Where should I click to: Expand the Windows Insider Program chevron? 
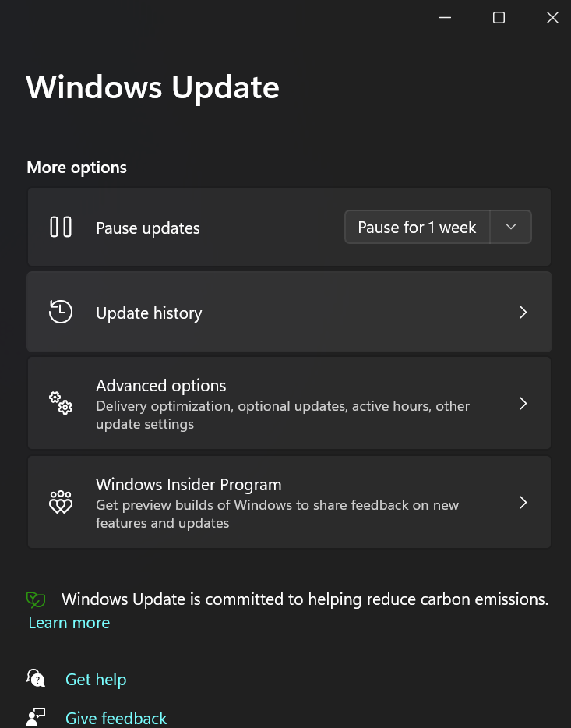(523, 503)
